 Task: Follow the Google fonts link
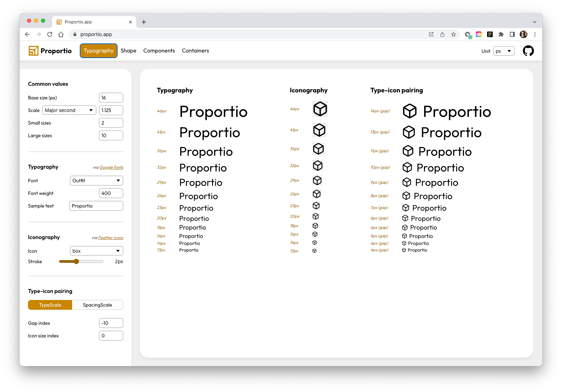pos(111,167)
